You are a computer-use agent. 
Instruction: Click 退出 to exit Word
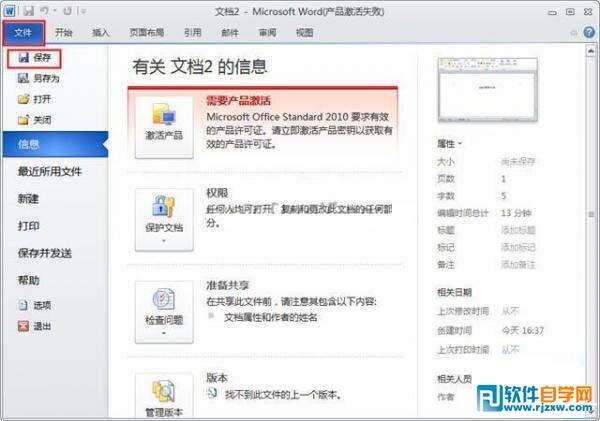pos(34,326)
